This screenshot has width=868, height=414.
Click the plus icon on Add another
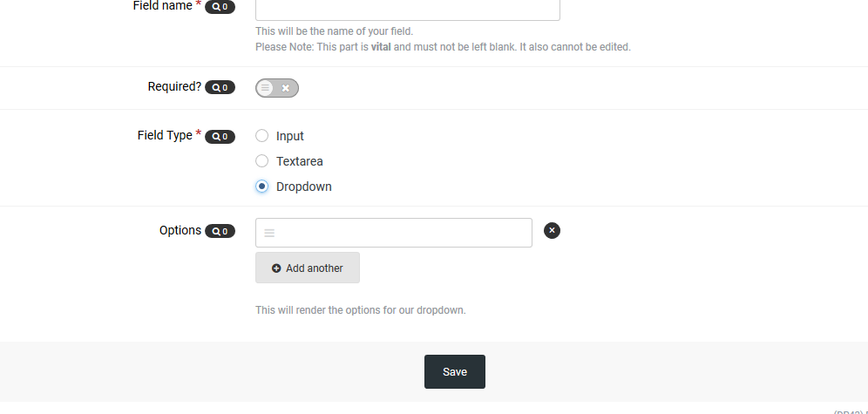tap(276, 268)
